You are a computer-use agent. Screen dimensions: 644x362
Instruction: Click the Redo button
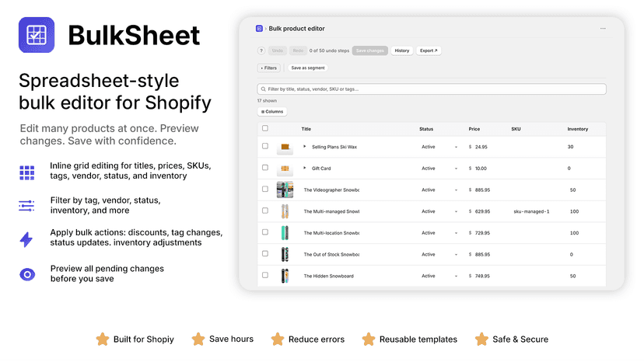coord(298,50)
